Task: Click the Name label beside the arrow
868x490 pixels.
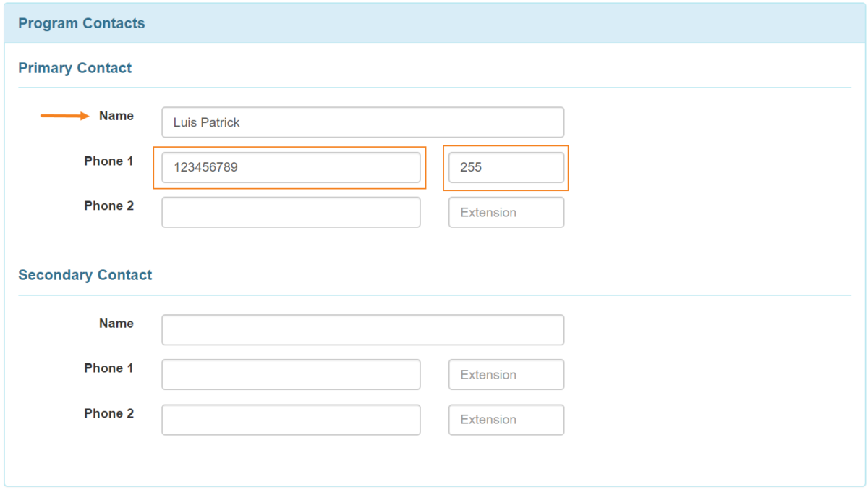Action: tap(116, 116)
